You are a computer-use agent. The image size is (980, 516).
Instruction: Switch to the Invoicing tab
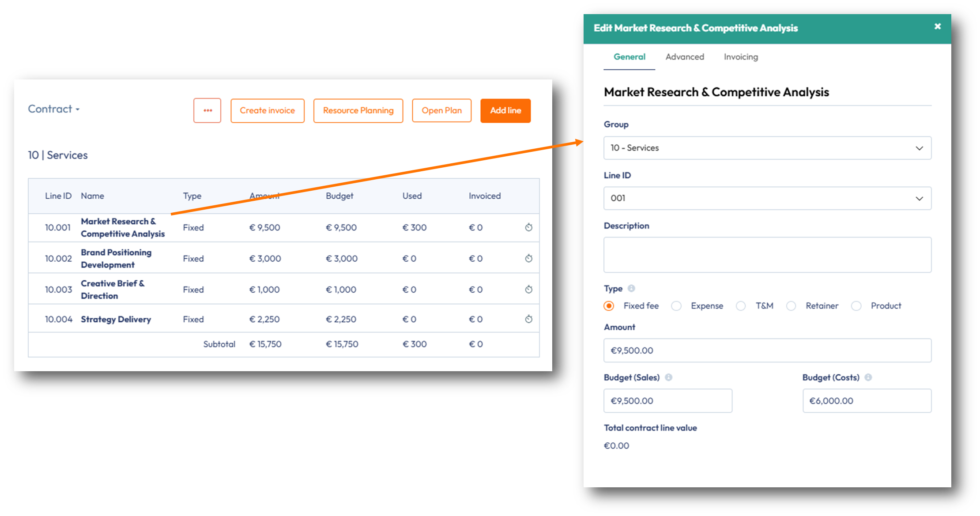coord(741,57)
